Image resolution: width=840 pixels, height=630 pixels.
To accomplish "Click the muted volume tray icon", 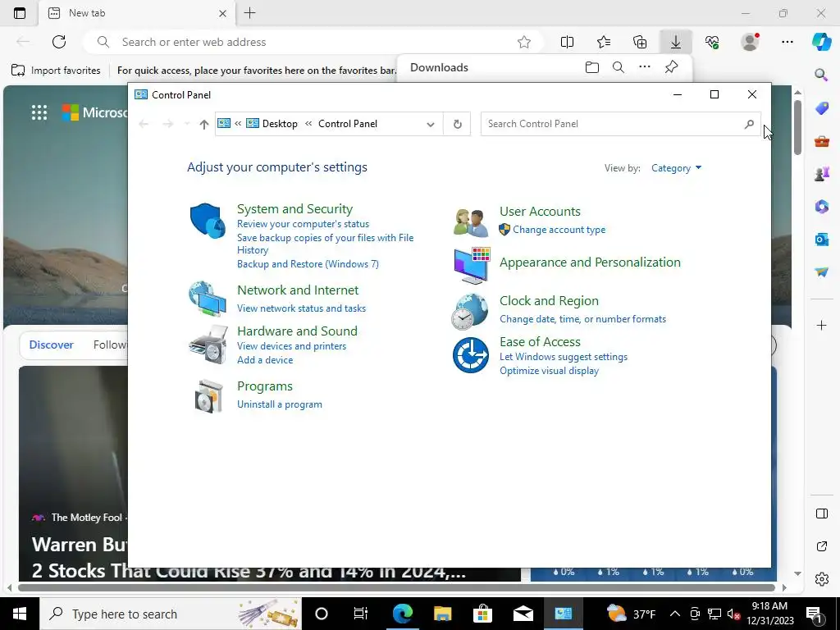I will pyautogui.click(x=733, y=614).
